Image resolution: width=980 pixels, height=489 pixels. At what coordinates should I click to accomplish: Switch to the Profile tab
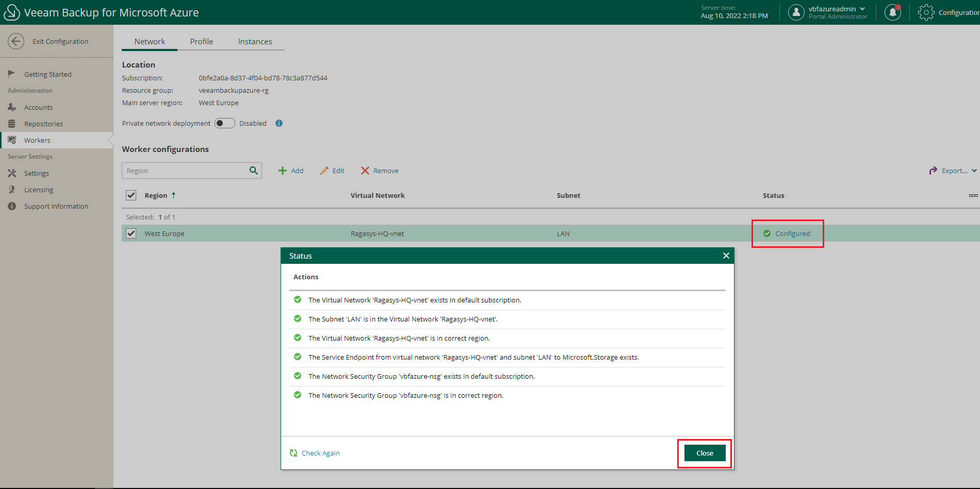point(201,42)
